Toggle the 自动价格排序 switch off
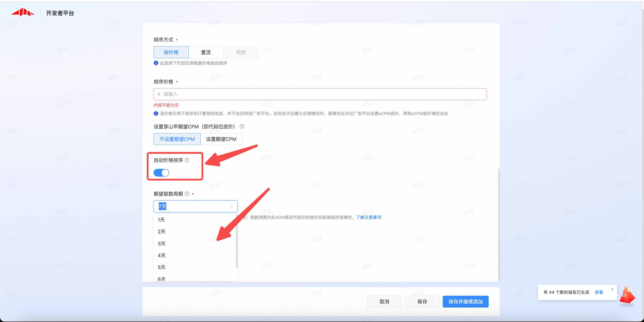 [x=161, y=173]
